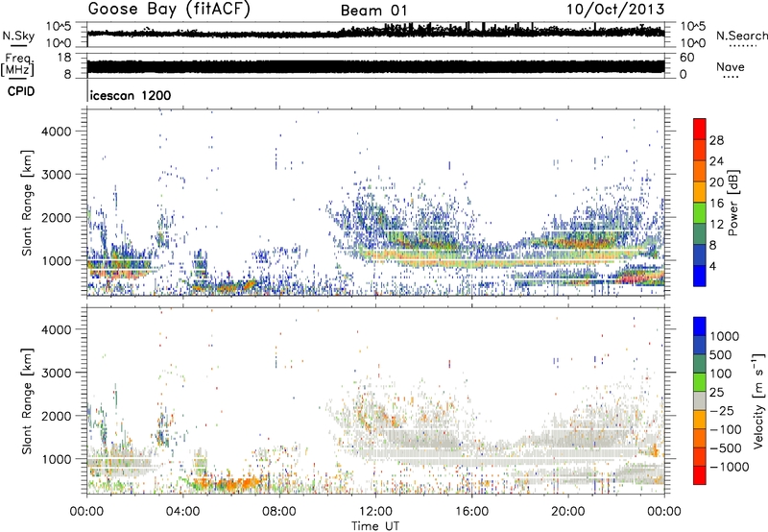The image size is (768, 532).
Task: Select the '08:00' time axis tick label
Action: [x=279, y=512]
